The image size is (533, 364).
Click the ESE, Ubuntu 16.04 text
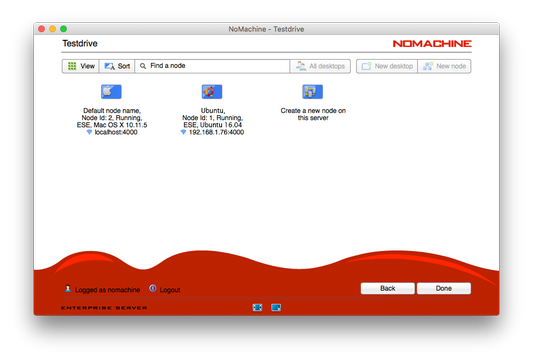[212, 125]
